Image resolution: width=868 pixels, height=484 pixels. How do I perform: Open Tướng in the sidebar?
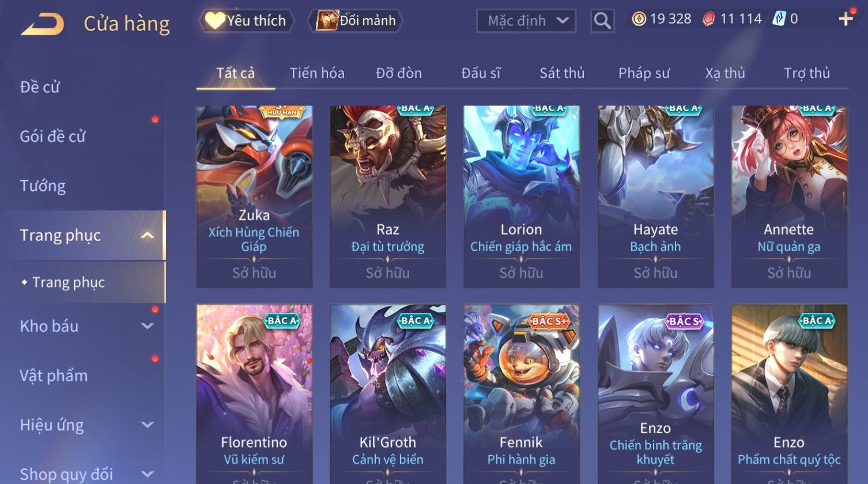[x=43, y=186]
